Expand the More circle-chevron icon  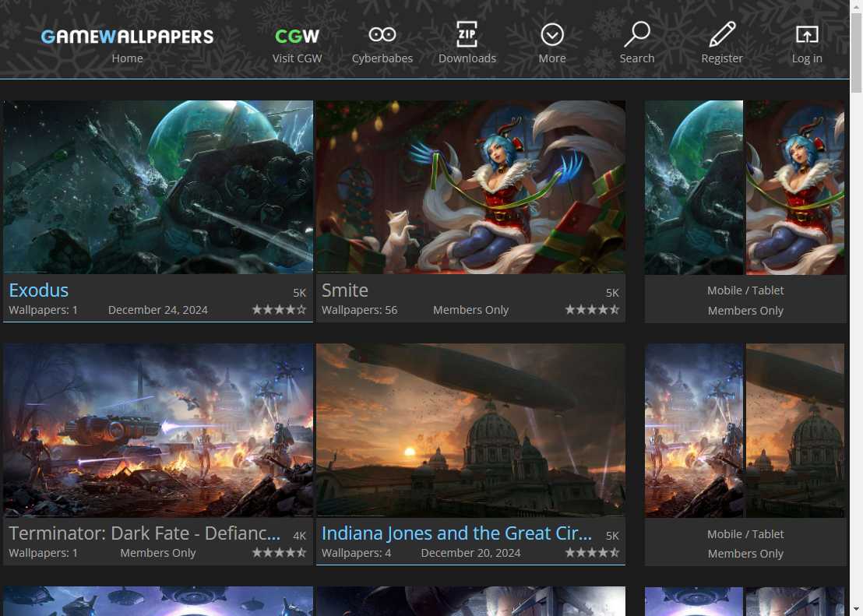pyautogui.click(x=552, y=35)
